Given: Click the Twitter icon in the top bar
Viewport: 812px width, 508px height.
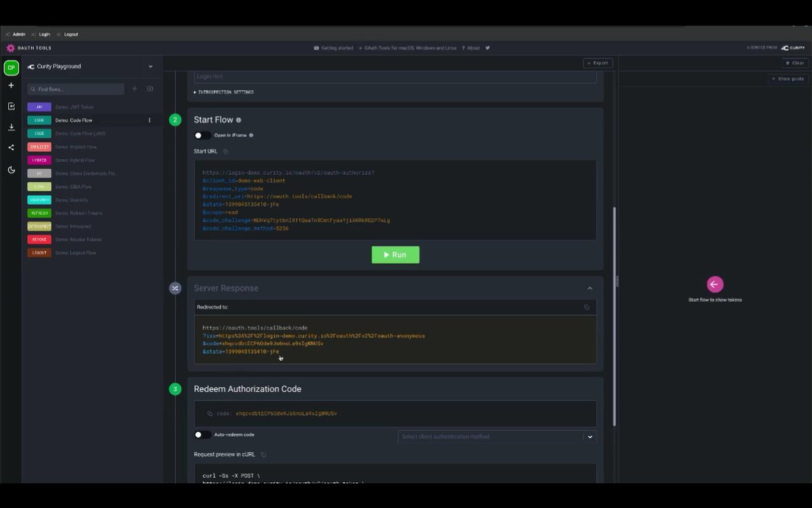Looking at the screenshot, I should [487, 48].
